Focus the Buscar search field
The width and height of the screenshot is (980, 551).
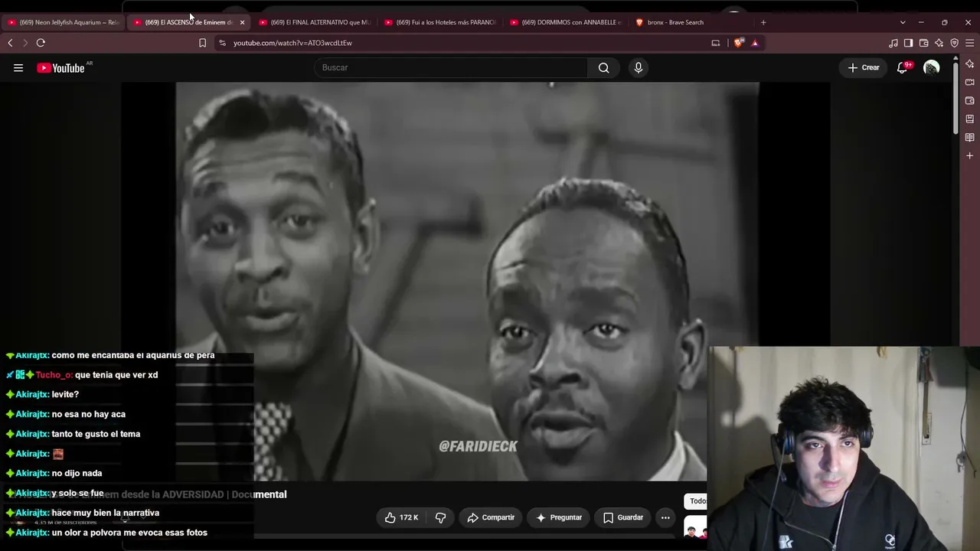(x=451, y=68)
